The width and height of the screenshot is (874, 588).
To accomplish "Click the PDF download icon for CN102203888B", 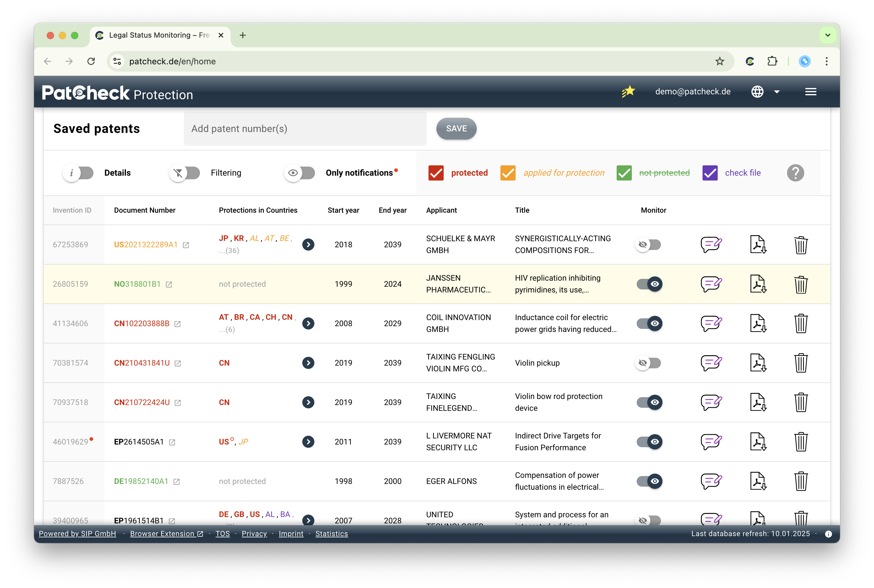I will pos(758,323).
